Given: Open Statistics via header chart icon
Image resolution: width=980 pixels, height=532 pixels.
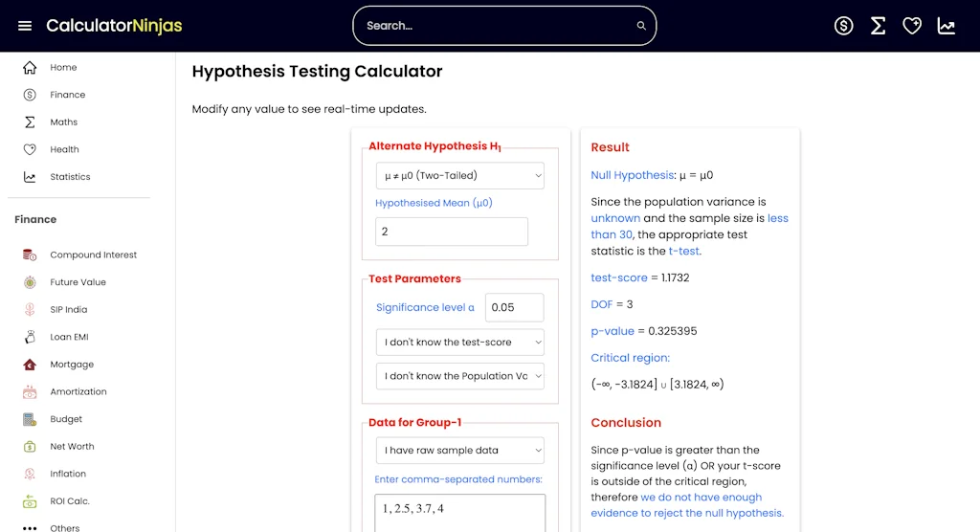Looking at the screenshot, I should pyautogui.click(x=947, y=26).
